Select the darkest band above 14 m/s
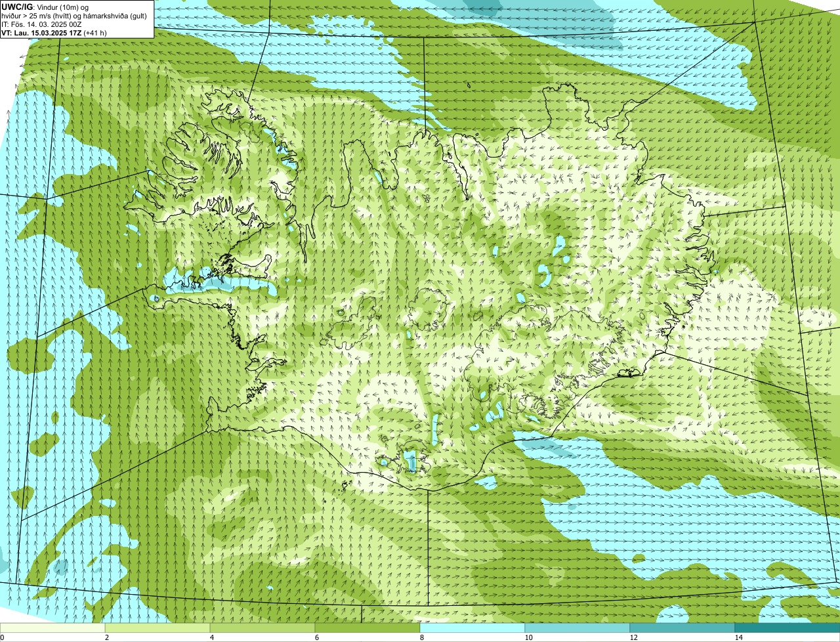840x642 pixels. (787, 628)
